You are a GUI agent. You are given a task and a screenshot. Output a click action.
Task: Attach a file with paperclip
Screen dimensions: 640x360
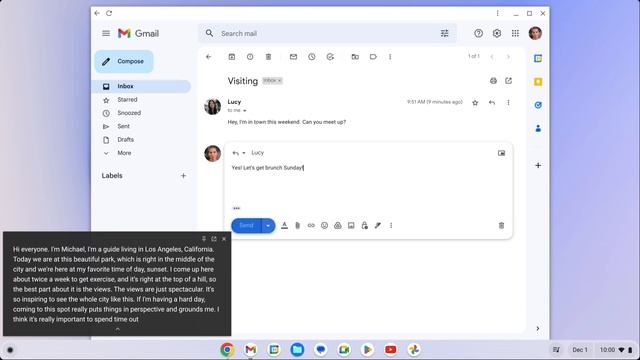(298, 226)
